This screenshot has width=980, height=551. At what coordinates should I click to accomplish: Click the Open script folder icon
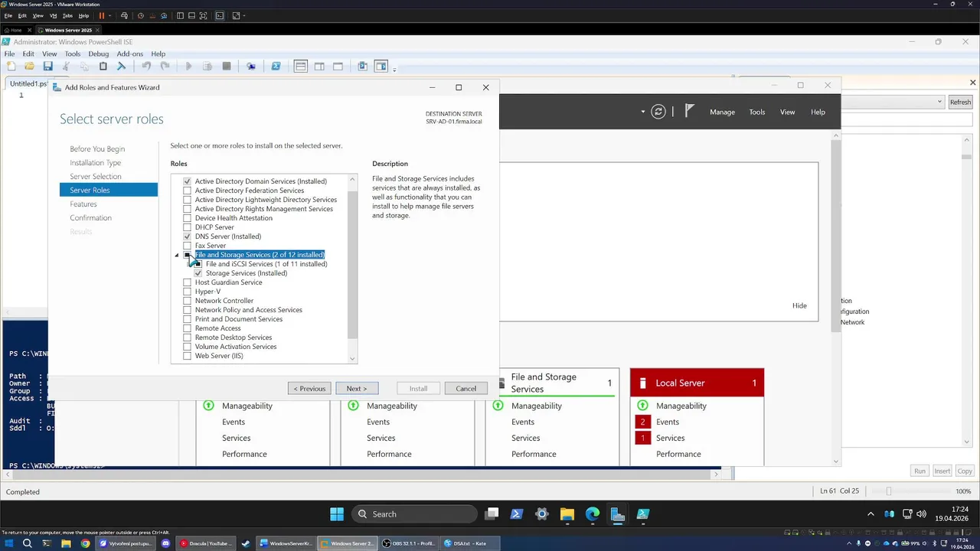pyautogui.click(x=29, y=67)
